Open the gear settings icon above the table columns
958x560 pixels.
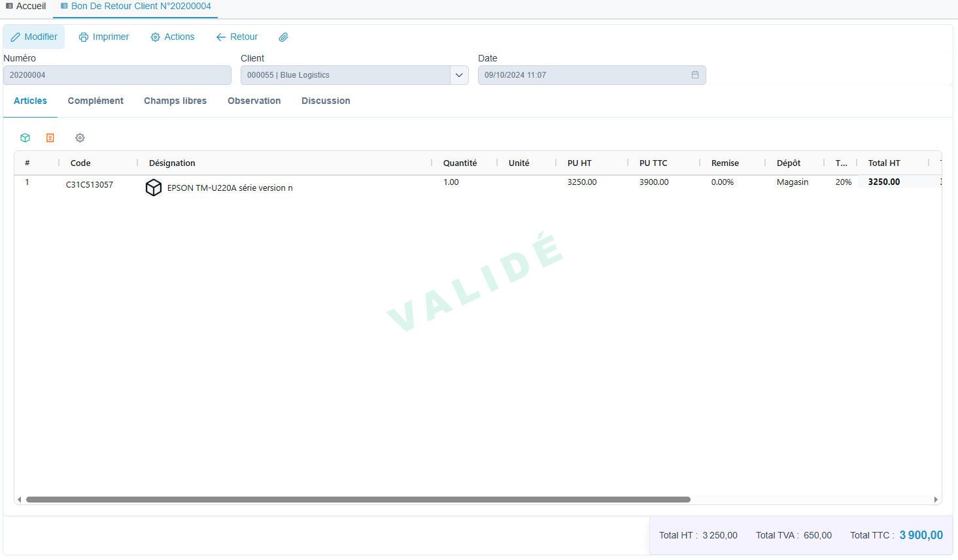[x=80, y=138]
